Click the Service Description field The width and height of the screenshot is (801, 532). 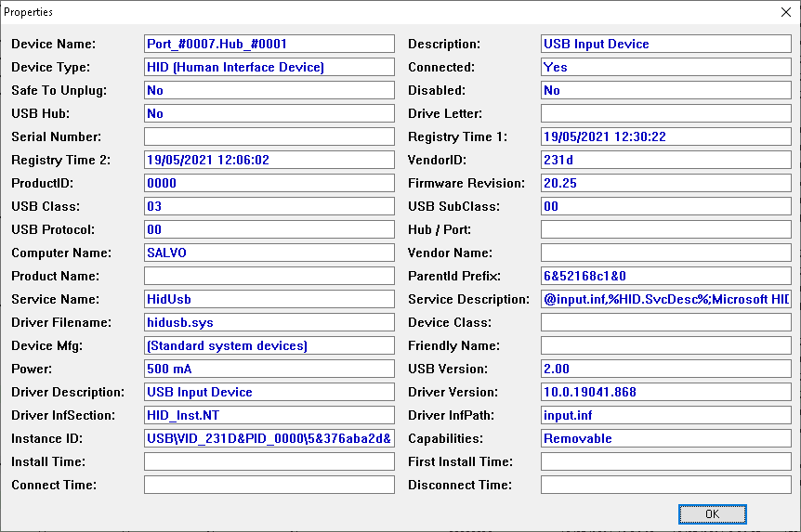[666, 299]
